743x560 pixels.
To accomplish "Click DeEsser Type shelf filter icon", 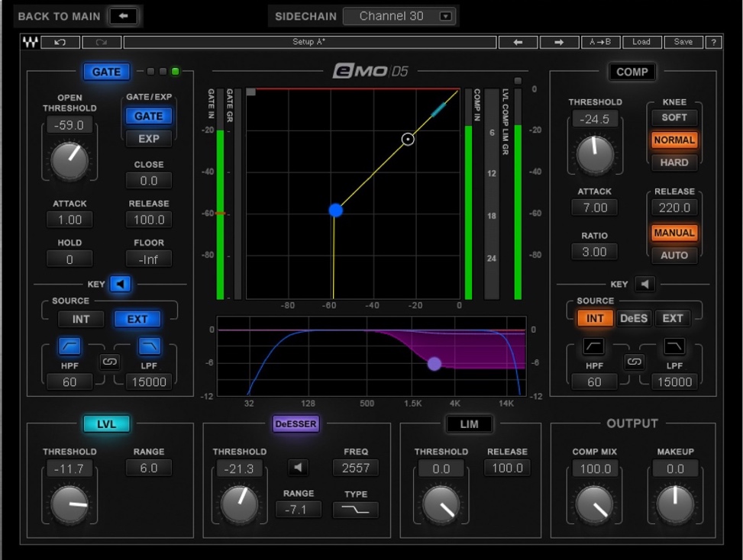I will coord(355,510).
